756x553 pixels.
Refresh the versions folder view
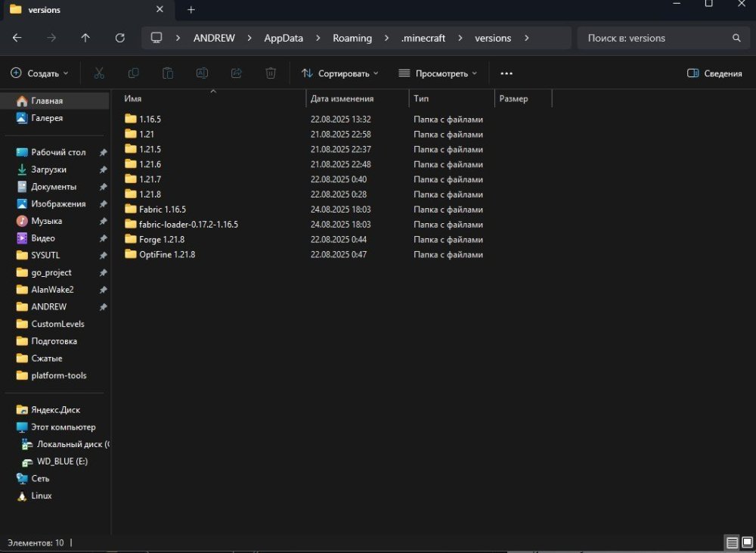point(120,38)
